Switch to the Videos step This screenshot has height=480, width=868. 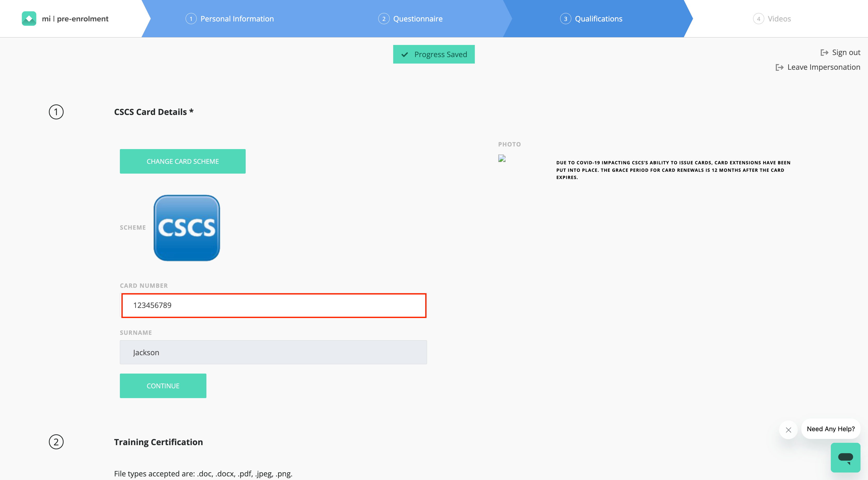(x=779, y=19)
